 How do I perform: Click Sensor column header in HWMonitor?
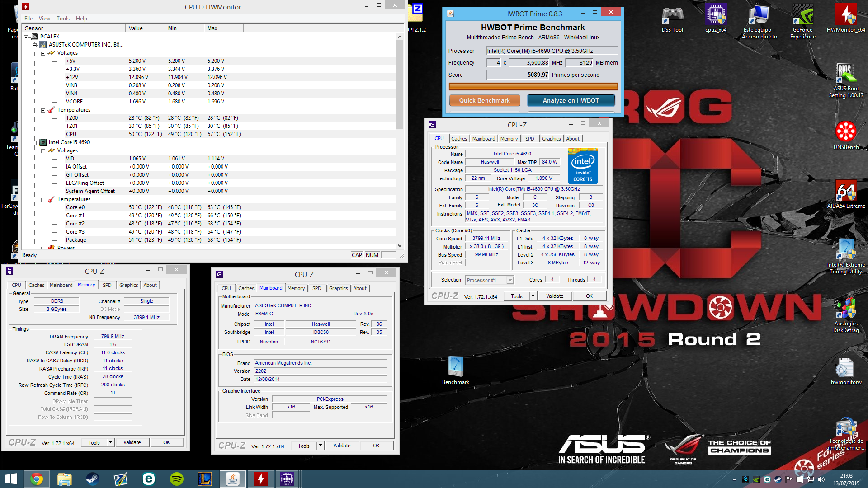tap(74, 28)
